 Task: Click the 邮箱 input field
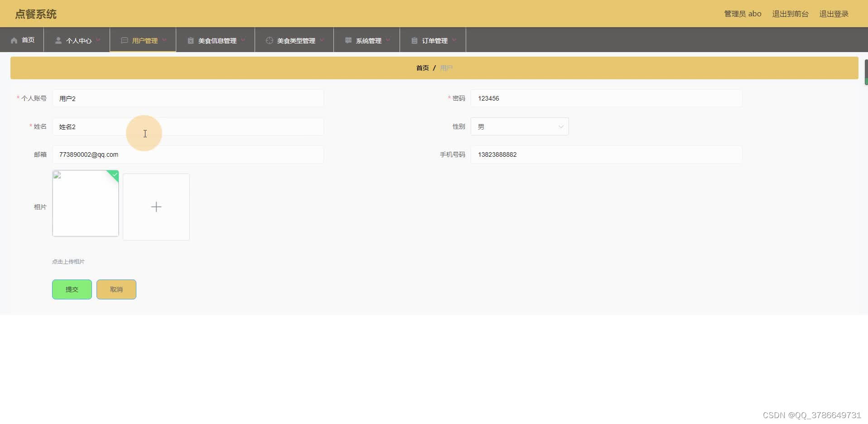[188, 154]
